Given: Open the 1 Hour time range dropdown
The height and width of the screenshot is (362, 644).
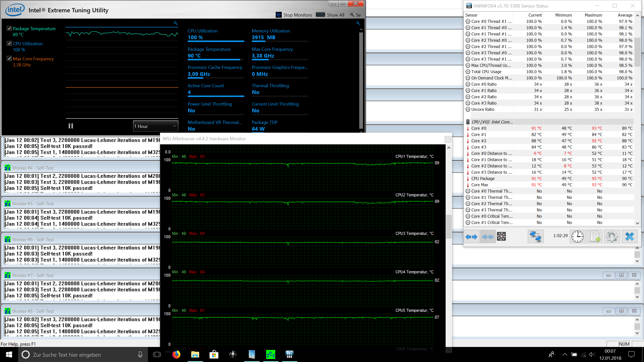Looking at the screenshot, I should [155, 126].
